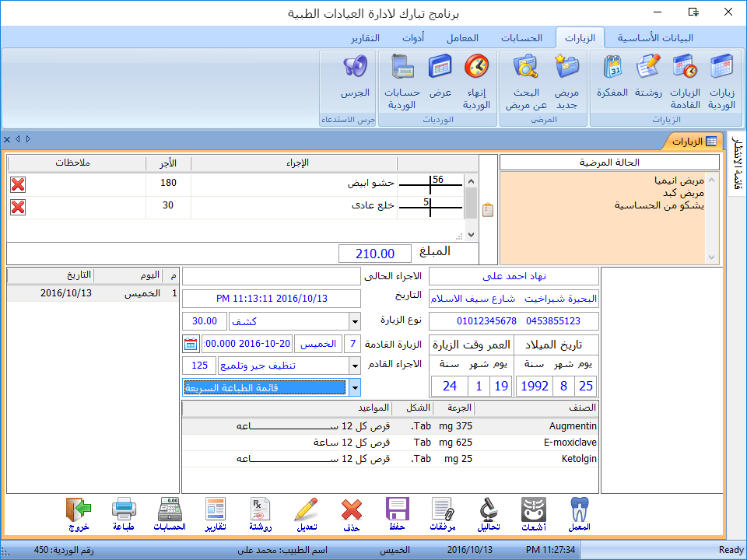Screen dimensions: 747x560
Task: Click the خروج exit button
Action: (79, 515)
